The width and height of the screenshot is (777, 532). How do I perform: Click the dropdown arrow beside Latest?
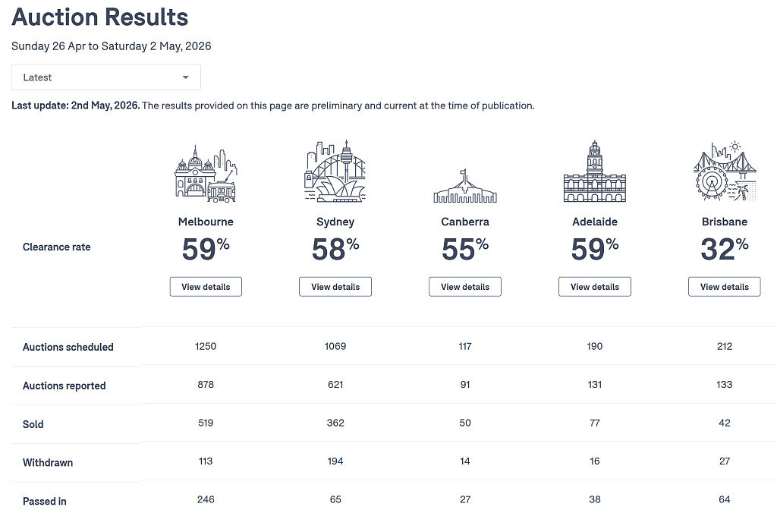tap(185, 77)
